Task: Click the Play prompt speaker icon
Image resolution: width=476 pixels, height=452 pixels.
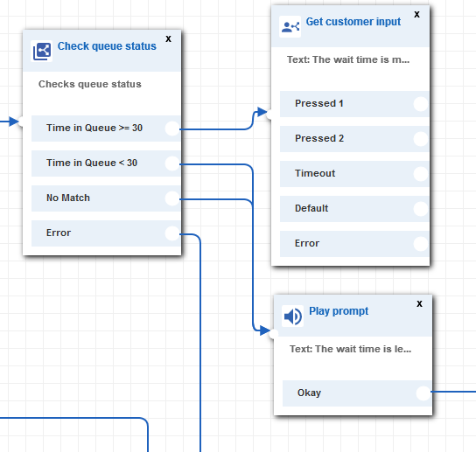Action: (x=292, y=316)
